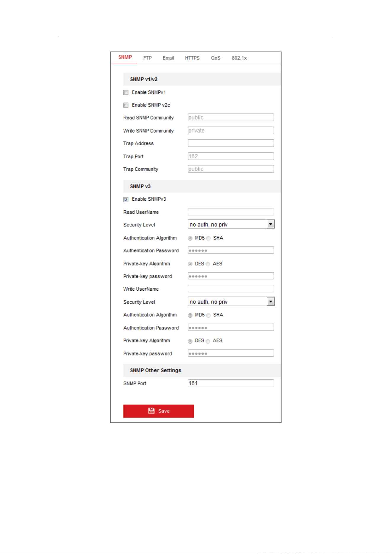This screenshot has width=392, height=554.
Task: Switch to the HTTPS tab
Action: click(192, 58)
